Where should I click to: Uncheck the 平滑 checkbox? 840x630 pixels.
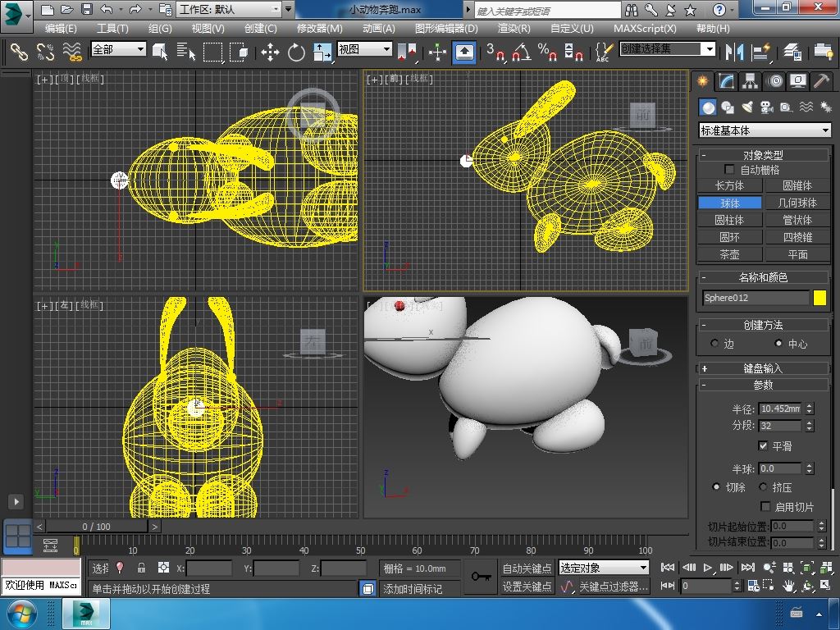coord(764,445)
